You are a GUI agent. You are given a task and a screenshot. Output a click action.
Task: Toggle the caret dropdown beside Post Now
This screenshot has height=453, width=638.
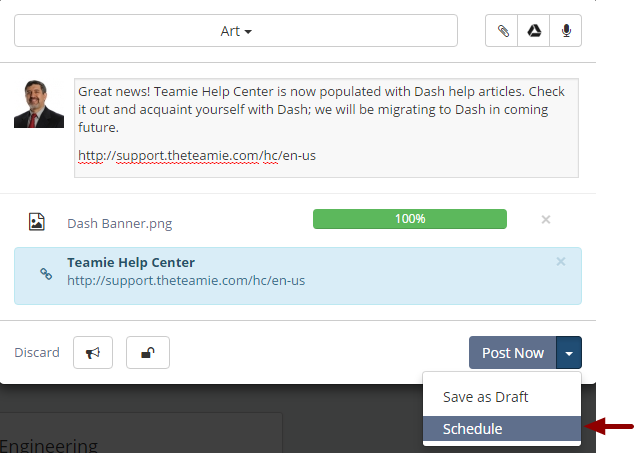click(569, 352)
